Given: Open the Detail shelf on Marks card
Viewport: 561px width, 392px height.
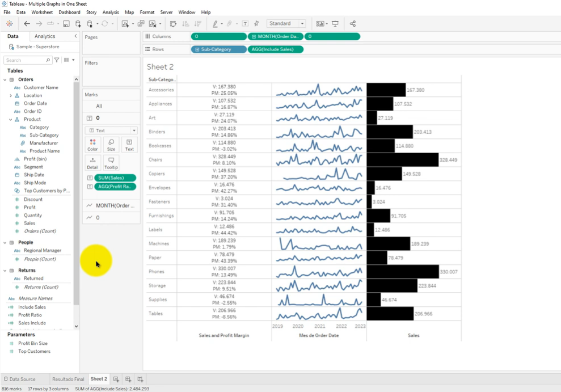Looking at the screenshot, I should point(92,163).
